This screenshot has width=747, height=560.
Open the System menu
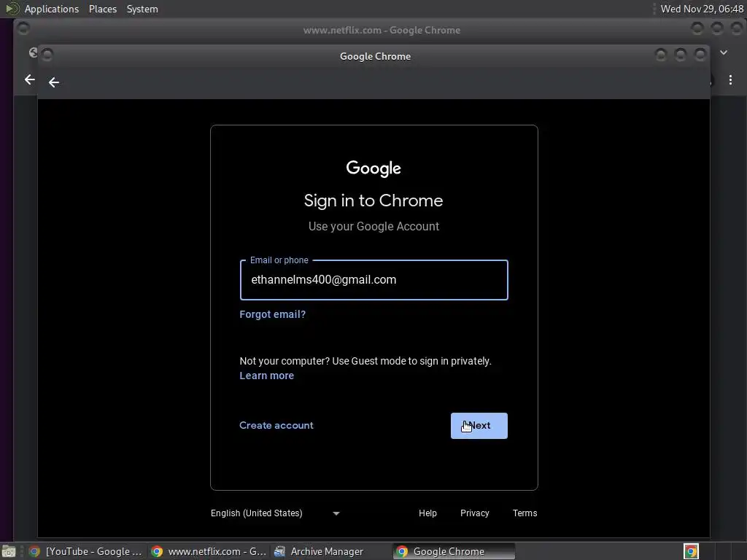click(142, 9)
